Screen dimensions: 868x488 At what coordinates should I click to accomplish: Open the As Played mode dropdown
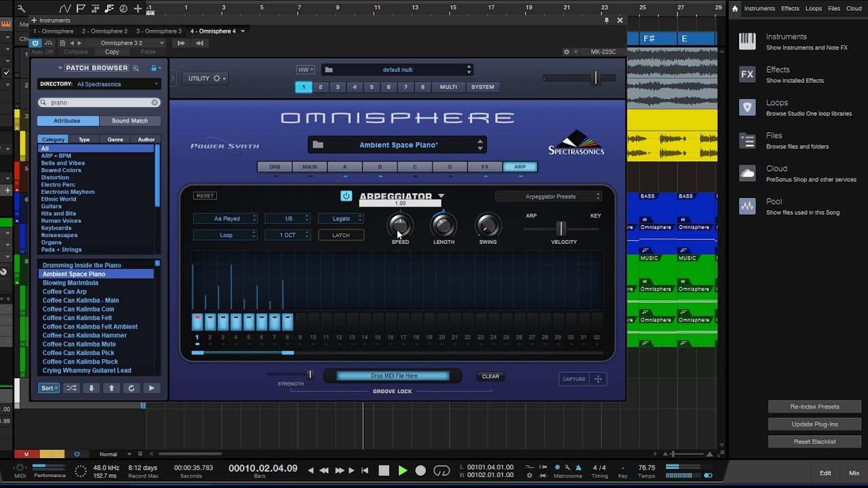pyautogui.click(x=226, y=218)
